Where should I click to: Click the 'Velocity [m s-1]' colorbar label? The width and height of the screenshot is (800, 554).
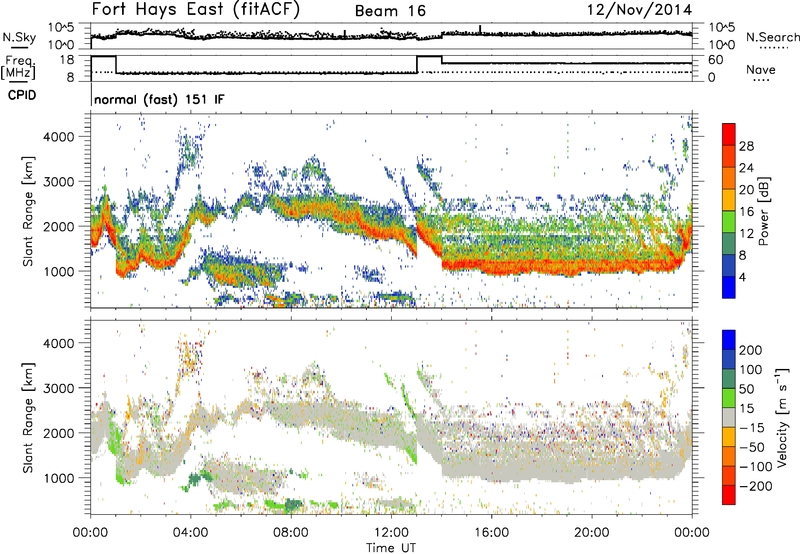click(x=781, y=417)
